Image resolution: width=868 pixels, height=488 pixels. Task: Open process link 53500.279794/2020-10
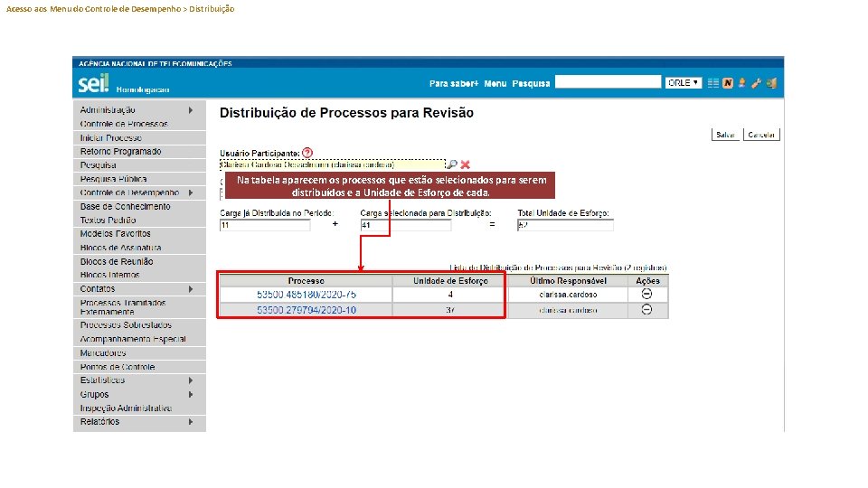tap(307, 310)
